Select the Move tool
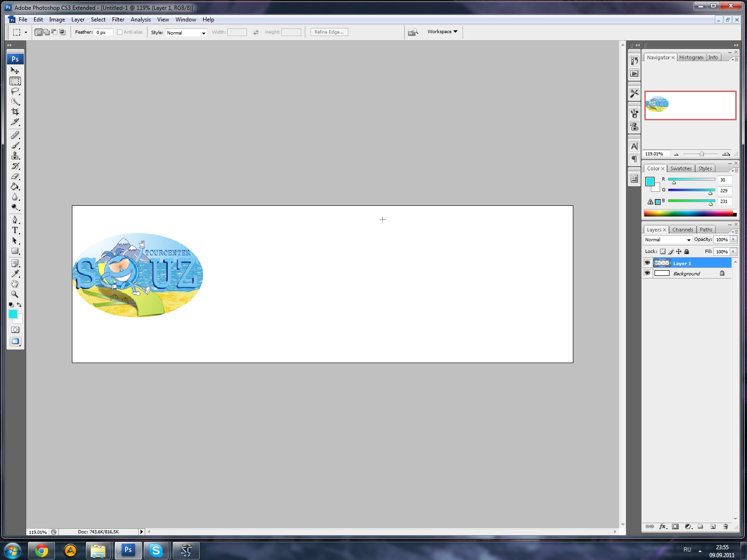The height and width of the screenshot is (560, 747). tap(15, 70)
